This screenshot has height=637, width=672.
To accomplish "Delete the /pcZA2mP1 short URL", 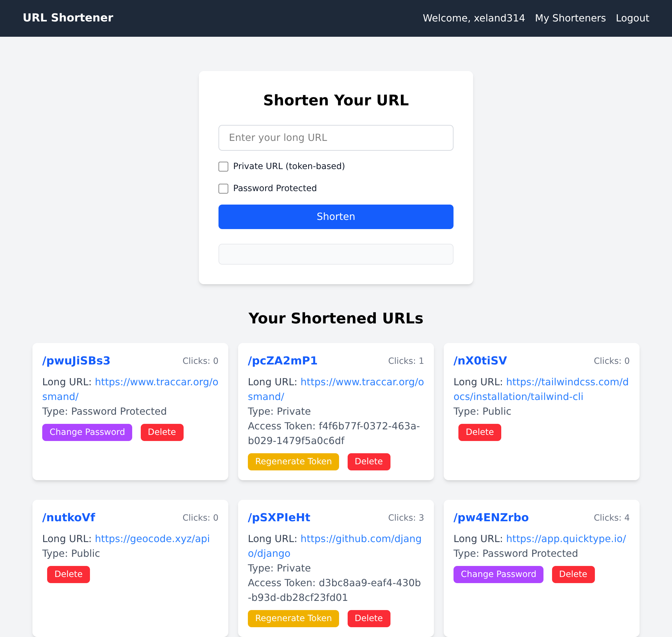I will tap(369, 462).
